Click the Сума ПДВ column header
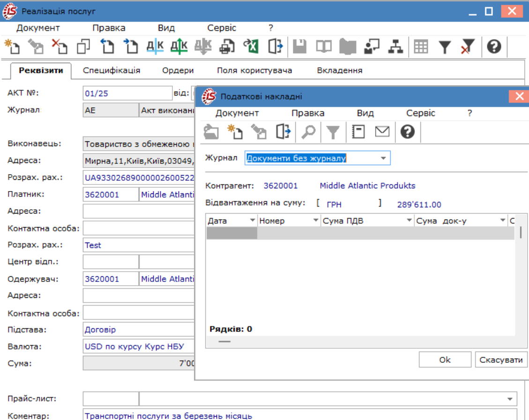The width and height of the screenshot is (529, 420). pyautogui.click(x=367, y=221)
